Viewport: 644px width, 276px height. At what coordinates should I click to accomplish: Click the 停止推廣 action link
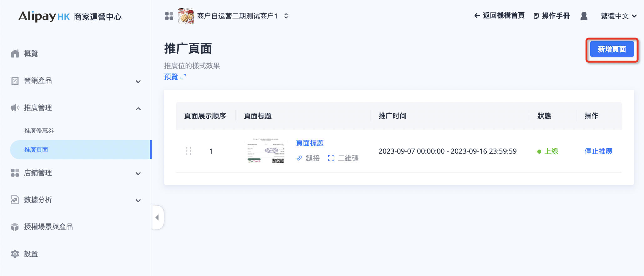click(598, 151)
